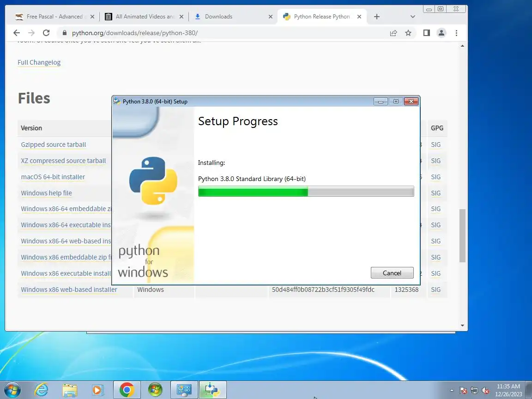The image size is (532, 399).
Task: Share this page using the share icon
Action: point(393,33)
